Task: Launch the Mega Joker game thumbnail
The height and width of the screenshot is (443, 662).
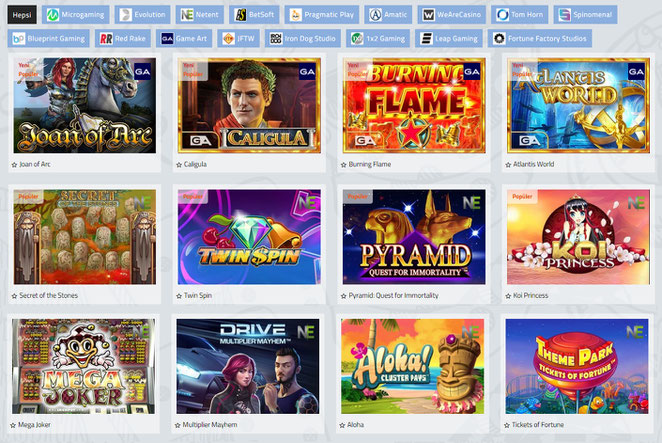Action: tap(83, 366)
